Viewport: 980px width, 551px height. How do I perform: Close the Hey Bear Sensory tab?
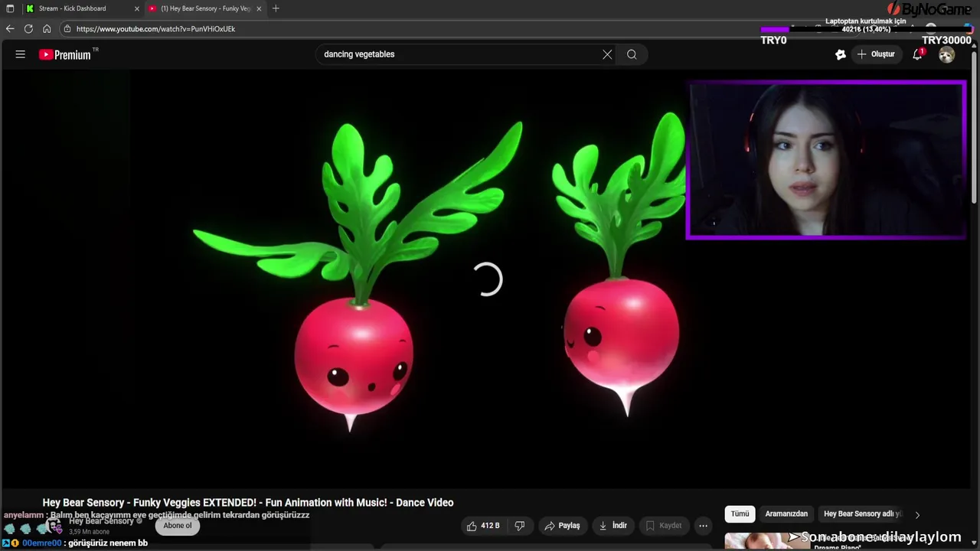coord(259,8)
